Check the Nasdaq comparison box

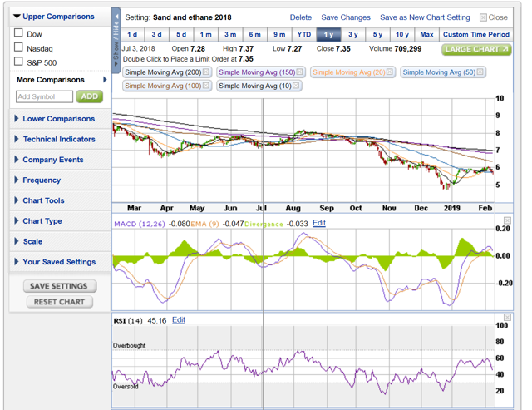18,47
